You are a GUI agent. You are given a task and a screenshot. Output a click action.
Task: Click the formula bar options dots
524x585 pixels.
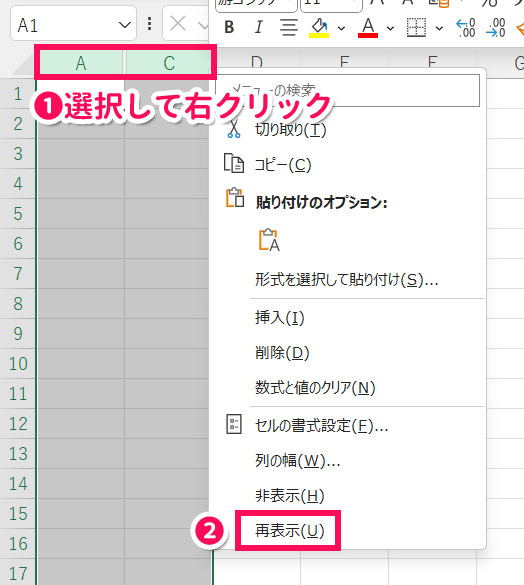[149, 24]
